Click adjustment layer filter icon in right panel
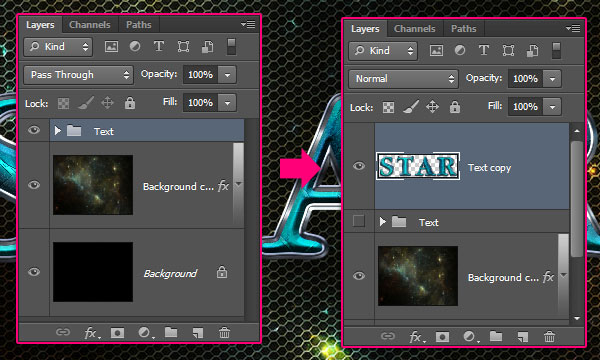 [460, 50]
